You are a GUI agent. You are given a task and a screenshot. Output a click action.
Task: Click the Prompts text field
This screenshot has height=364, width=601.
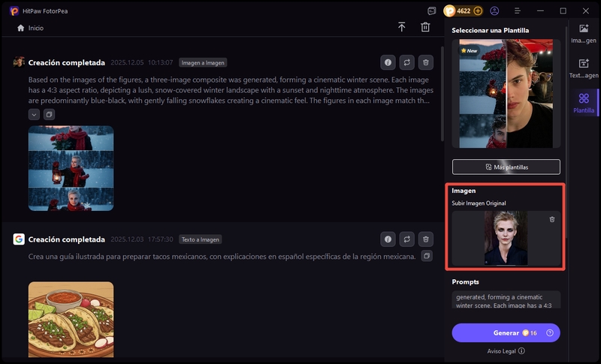(x=506, y=299)
